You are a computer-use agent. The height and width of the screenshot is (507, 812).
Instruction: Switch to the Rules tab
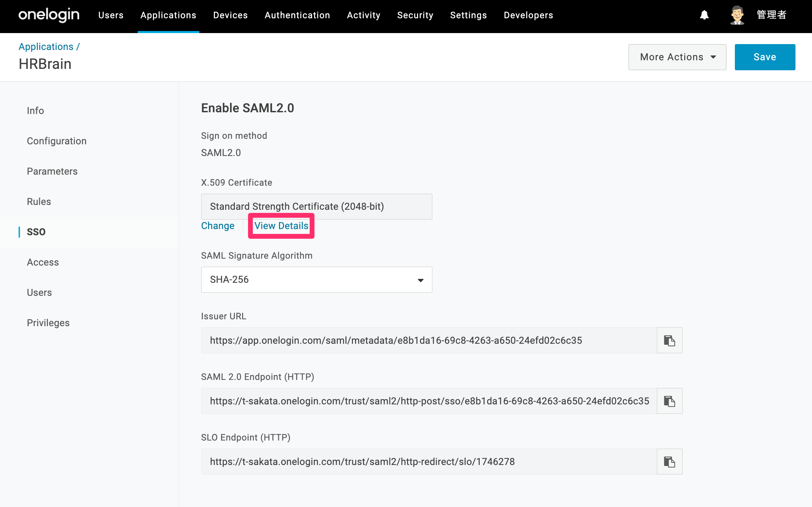click(x=39, y=201)
